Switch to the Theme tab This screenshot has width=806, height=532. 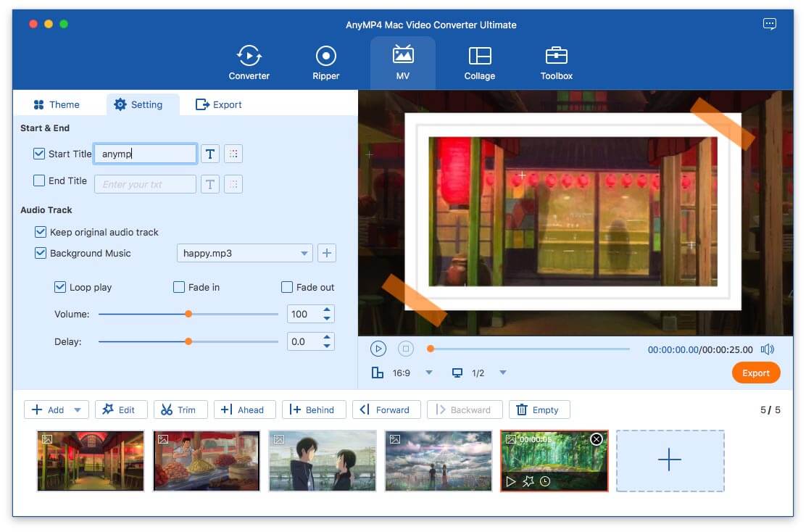point(61,104)
